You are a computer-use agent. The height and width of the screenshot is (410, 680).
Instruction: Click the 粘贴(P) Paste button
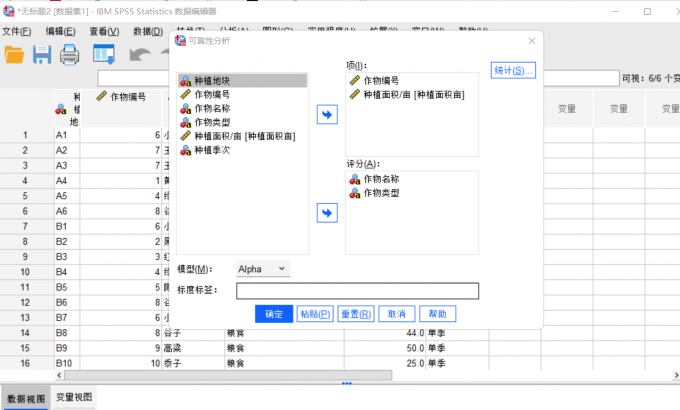tap(315, 314)
